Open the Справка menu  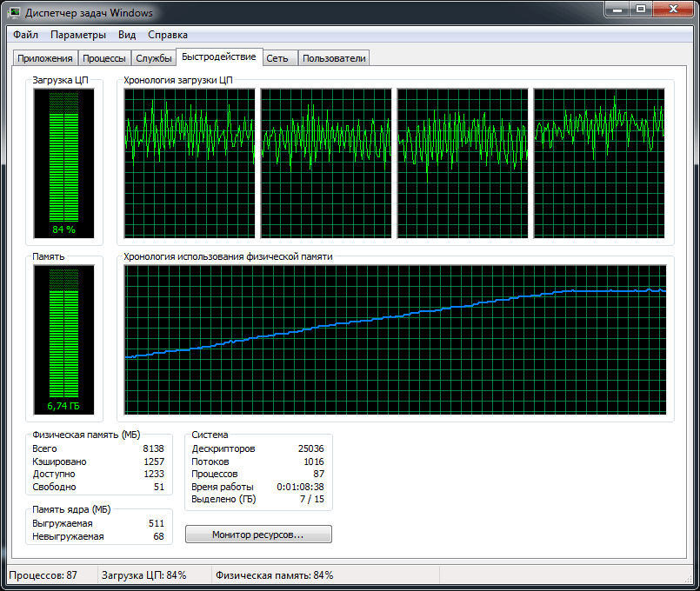click(x=168, y=35)
